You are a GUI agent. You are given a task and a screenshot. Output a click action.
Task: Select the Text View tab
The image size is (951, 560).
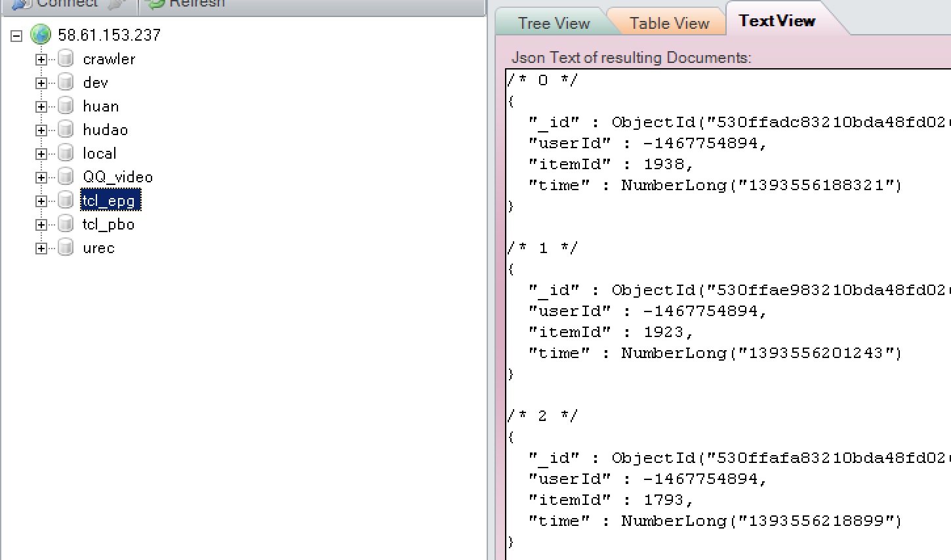(x=777, y=21)
